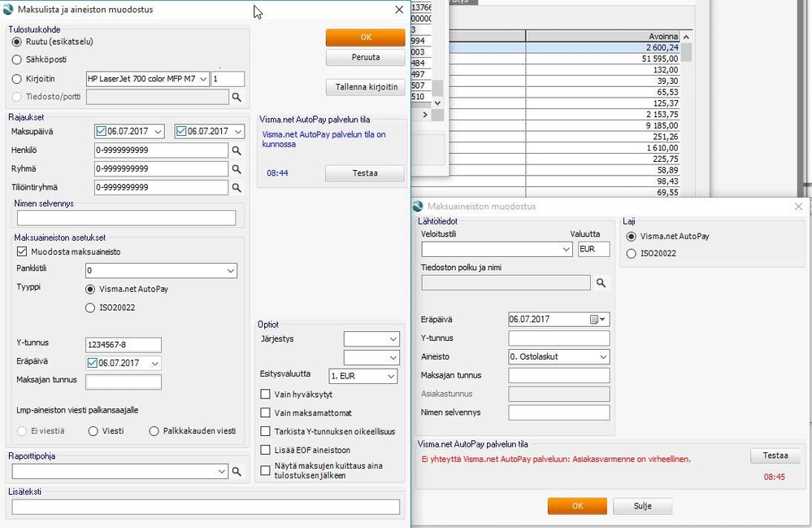
Task: Select Ruutu (esikatselu) output option
Action: click(x=16, y=42)
